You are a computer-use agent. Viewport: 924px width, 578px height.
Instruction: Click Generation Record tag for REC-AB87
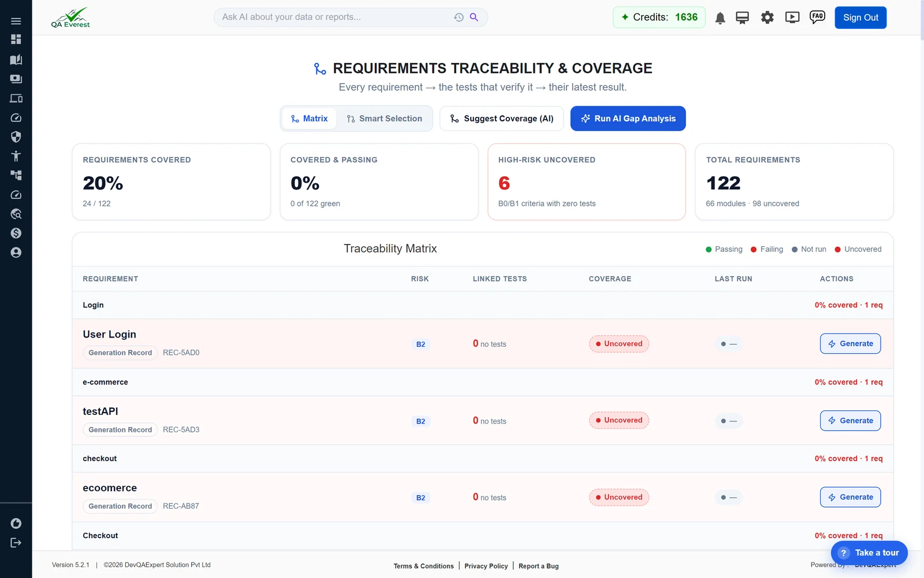(x=120, y=506)
